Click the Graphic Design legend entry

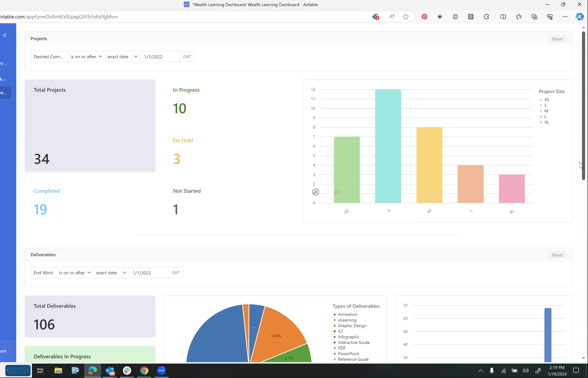click(x=350, y=325)
